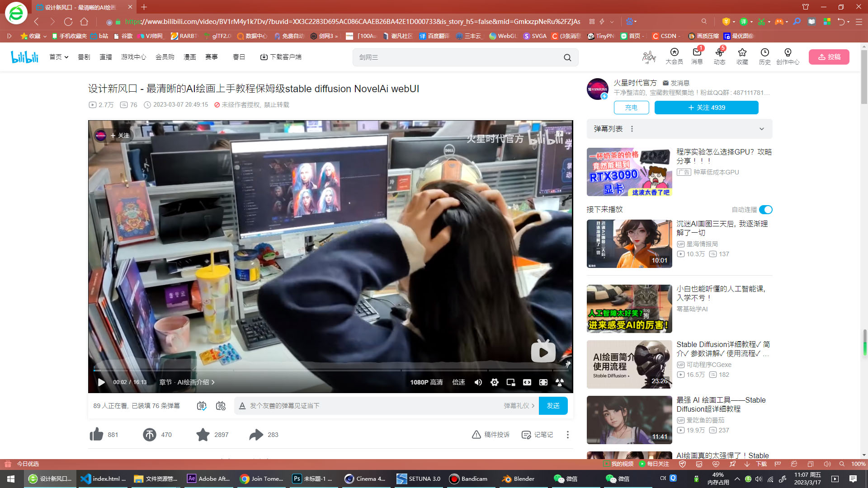This screenshot has width=868, height=488.
Task: Click the 充电 button
Action: 631,108
